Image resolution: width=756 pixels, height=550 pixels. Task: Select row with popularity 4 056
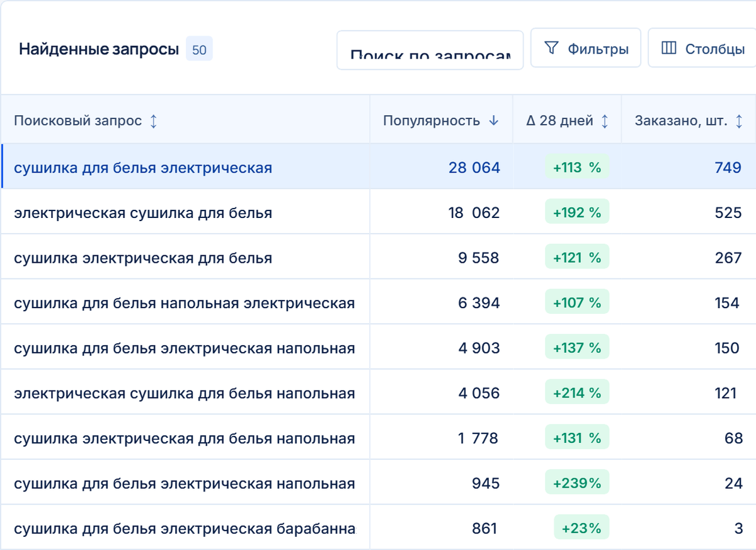[x=378, y=393]
